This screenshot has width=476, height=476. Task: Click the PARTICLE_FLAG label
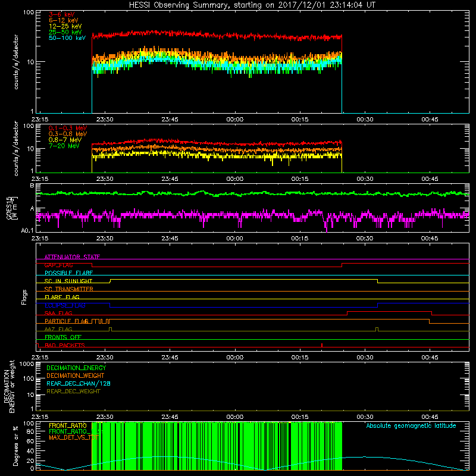coord(67,321)
